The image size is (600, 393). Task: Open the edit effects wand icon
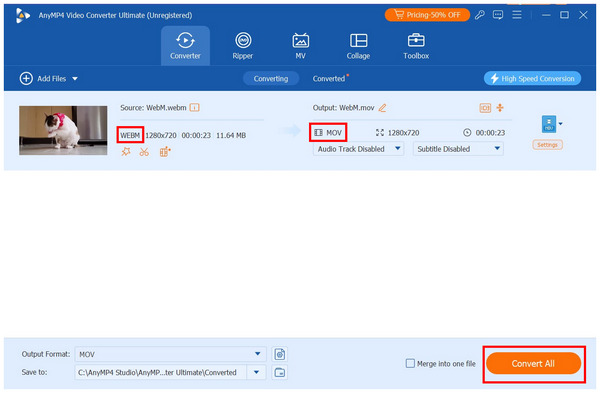[126, 152]
